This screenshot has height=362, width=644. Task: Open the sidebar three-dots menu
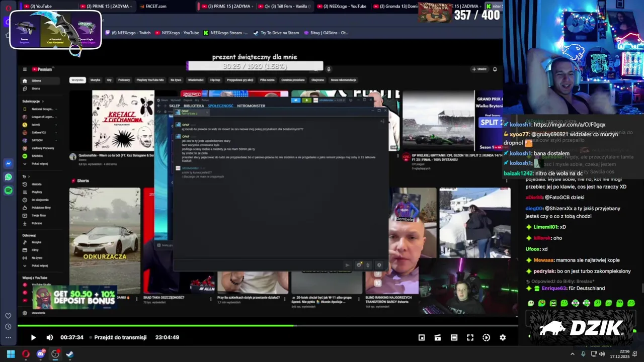[8, 338]
